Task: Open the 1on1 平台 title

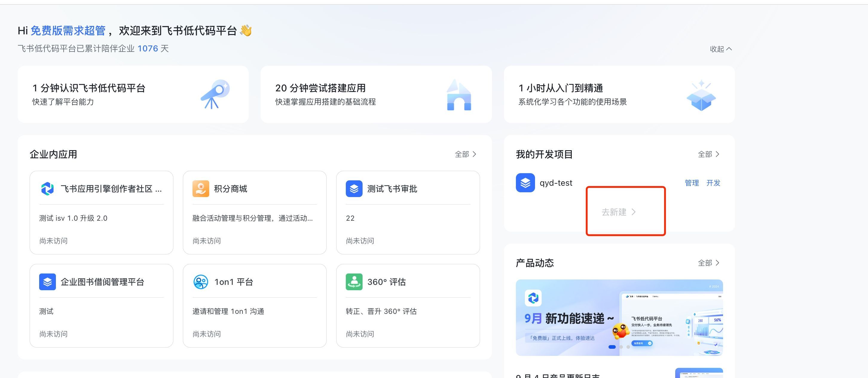Action: pyautogui.click(x=233, y=282)
